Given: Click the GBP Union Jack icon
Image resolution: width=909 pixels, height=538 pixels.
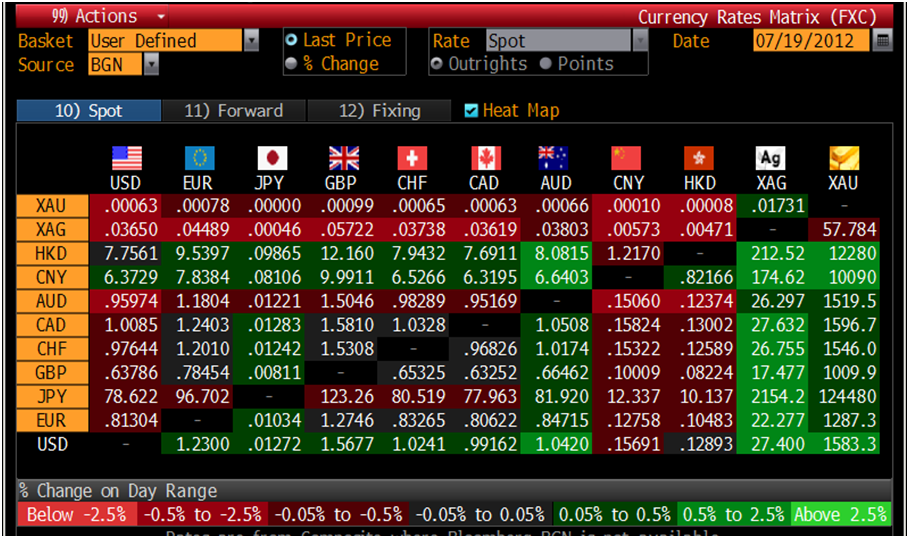Looking at the screenshot, I should point(343,158).
